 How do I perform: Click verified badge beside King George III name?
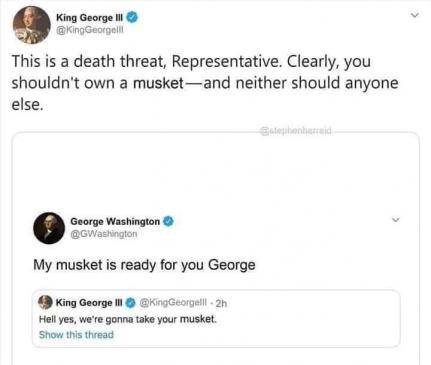[x=132, y=17]
